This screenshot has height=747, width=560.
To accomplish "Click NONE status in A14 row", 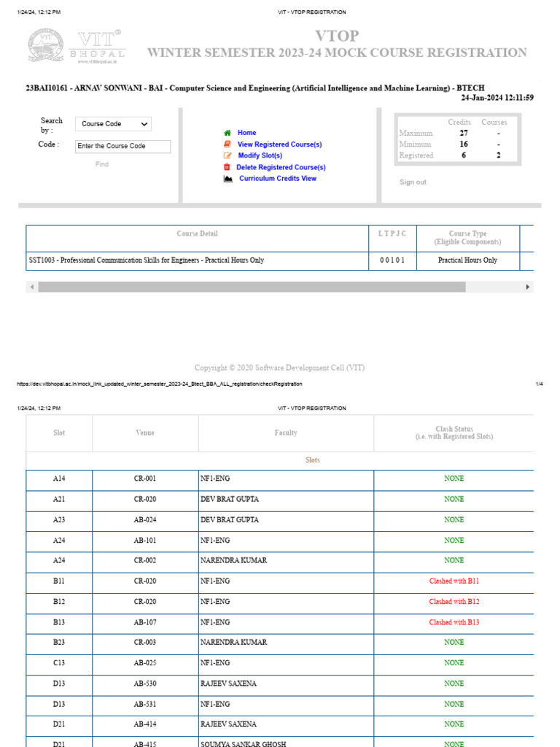I will [x=454, y=479].
